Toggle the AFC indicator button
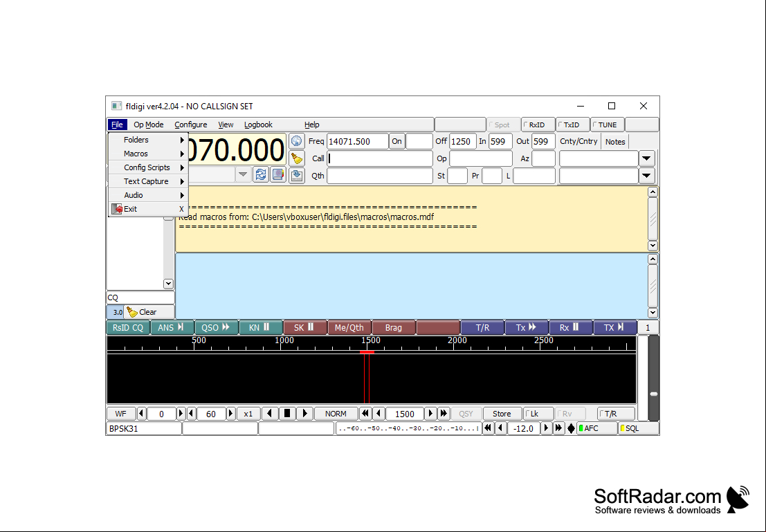Viewport: 766px width, 532px height. (597, 428)
